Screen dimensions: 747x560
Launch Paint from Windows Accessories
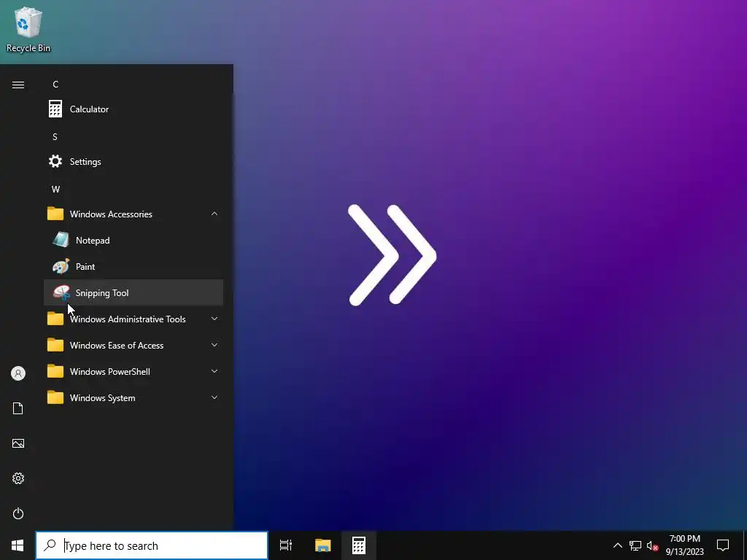click(x=133, y=266)
